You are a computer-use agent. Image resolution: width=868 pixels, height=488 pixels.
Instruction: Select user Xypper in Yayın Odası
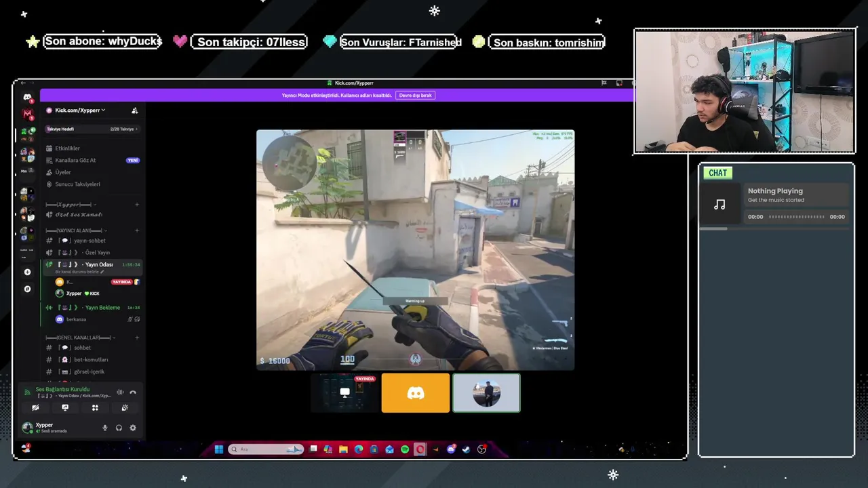96,293
